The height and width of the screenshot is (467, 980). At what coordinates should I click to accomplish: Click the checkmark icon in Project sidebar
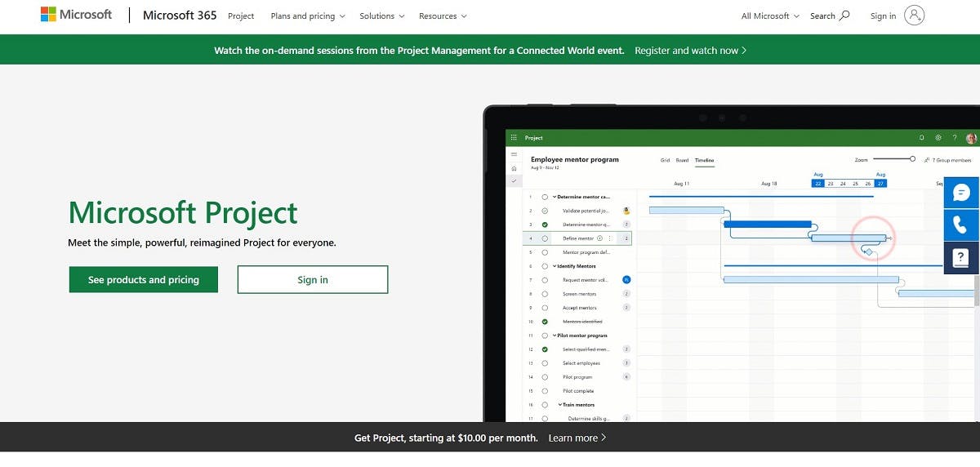pyautogui.click(x=514, y=180)
